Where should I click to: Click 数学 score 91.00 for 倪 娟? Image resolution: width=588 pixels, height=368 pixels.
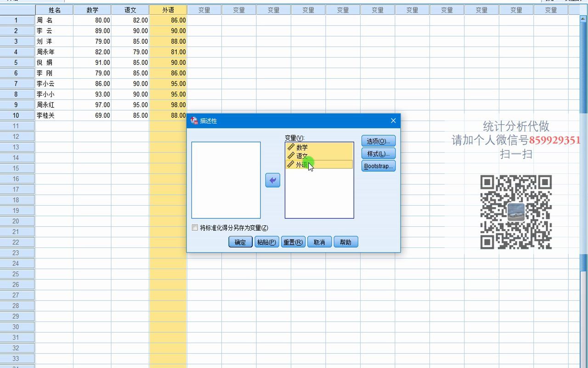click(92, 63)
